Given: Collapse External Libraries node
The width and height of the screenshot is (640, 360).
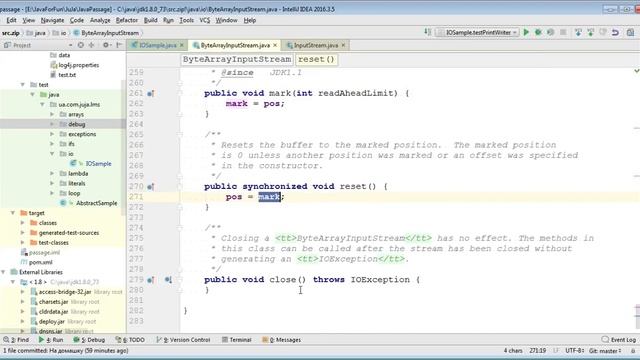Looking at the screenshot, I should click(x=3, y=272).
